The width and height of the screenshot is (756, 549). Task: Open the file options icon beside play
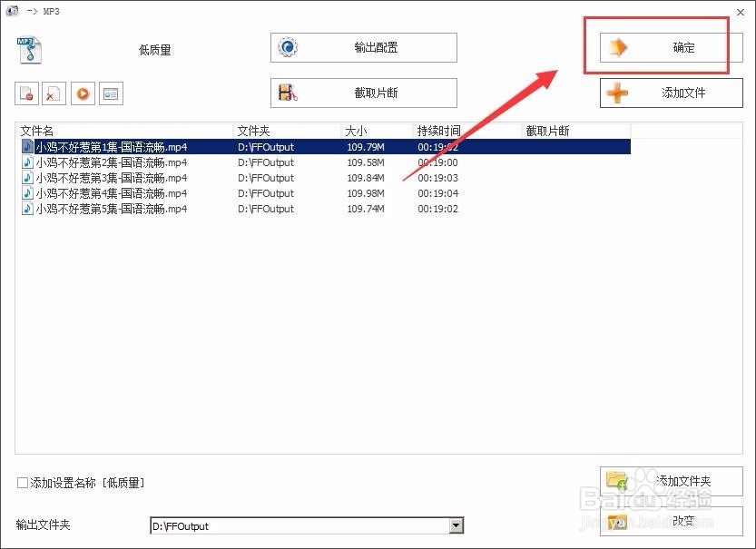[110, 93]
